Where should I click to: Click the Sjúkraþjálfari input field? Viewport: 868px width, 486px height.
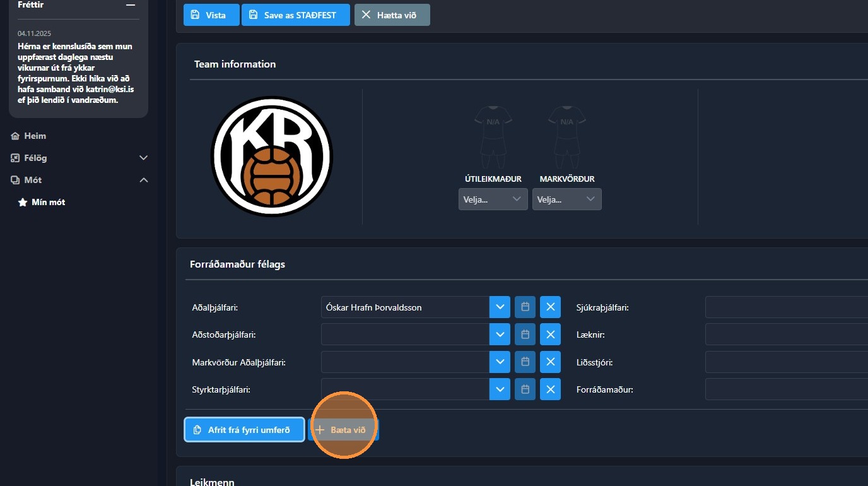click(787, 307)
